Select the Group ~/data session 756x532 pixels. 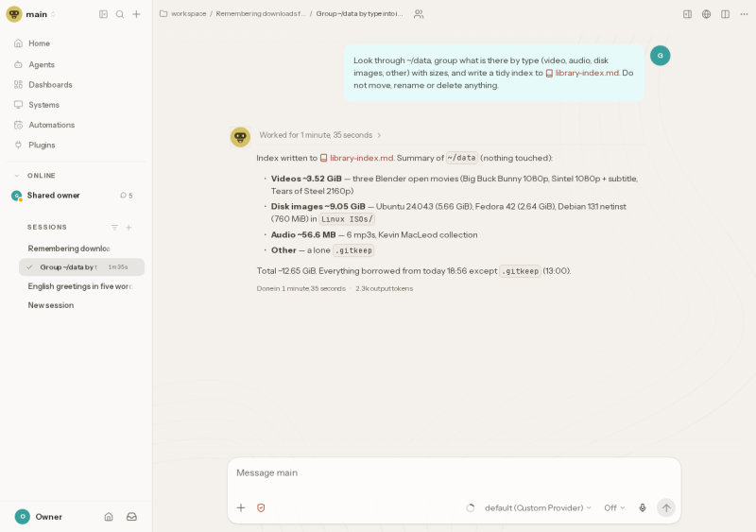coord(81,267)
